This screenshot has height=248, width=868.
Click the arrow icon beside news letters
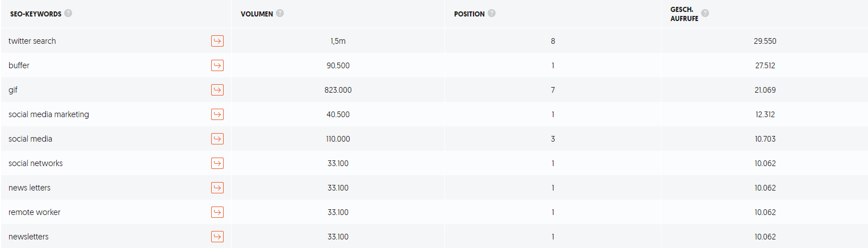[217, 188]
